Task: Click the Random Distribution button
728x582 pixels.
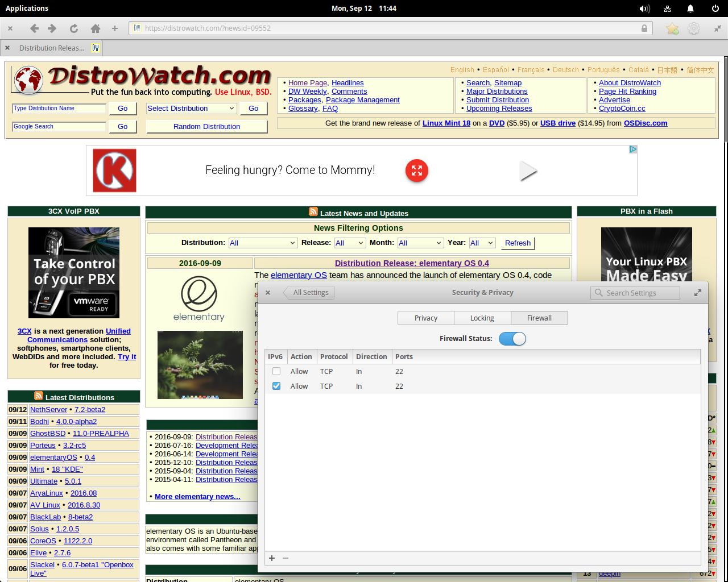Action: click(x=206, y=127)
